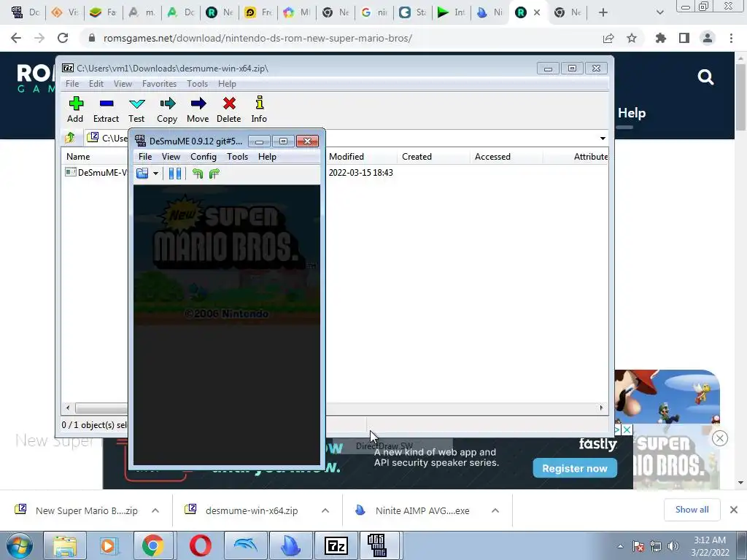Select the Copy tool in 7-Zip
The height and width of the screenshot is (560, 747).
click(167, 109)
